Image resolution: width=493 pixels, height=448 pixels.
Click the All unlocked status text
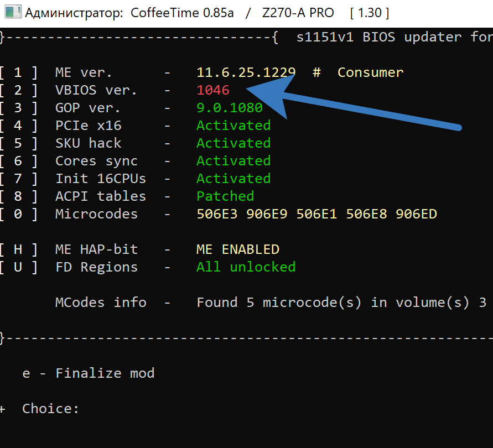[x=246, y=267]
